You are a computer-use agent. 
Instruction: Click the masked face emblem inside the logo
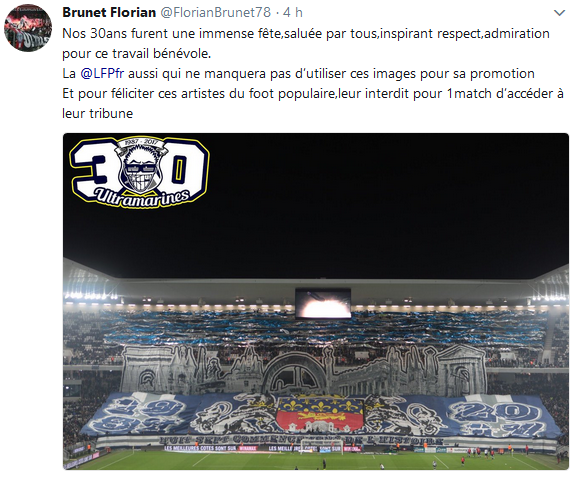coord(140,166)
